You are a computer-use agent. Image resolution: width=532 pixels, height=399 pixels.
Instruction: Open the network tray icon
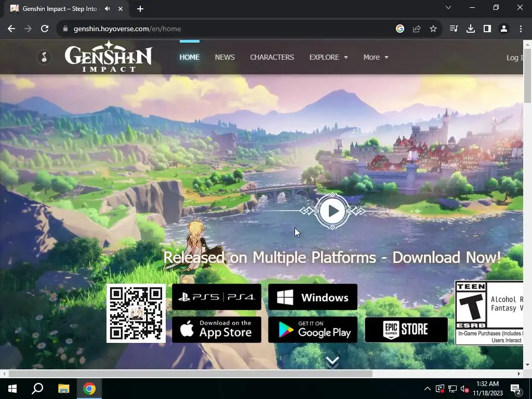pos(453,389)
